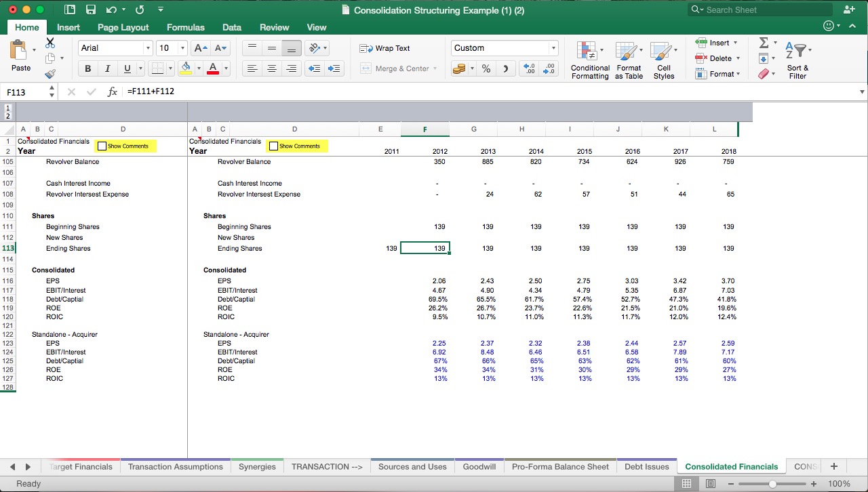
Task: Add a new worksheet with the plus button
Action: [833, 466]
